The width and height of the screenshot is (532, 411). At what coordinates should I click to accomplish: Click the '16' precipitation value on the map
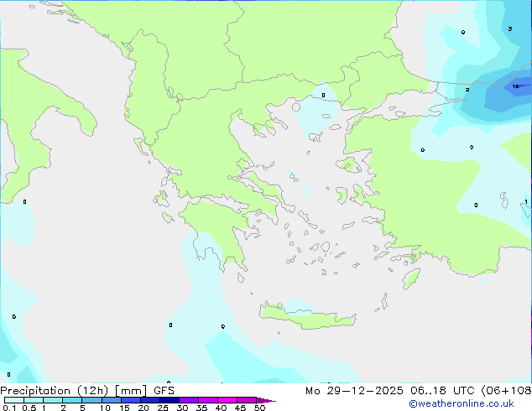point(516,86)
